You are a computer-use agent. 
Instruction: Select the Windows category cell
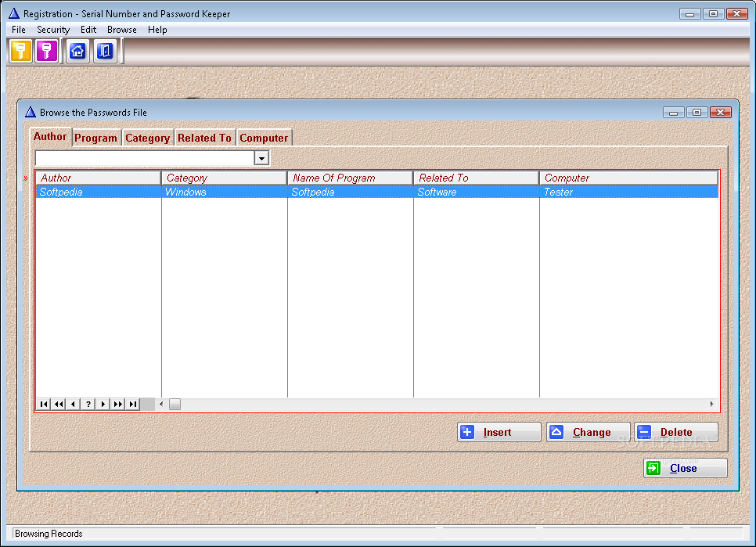click(x=224, y=192)
